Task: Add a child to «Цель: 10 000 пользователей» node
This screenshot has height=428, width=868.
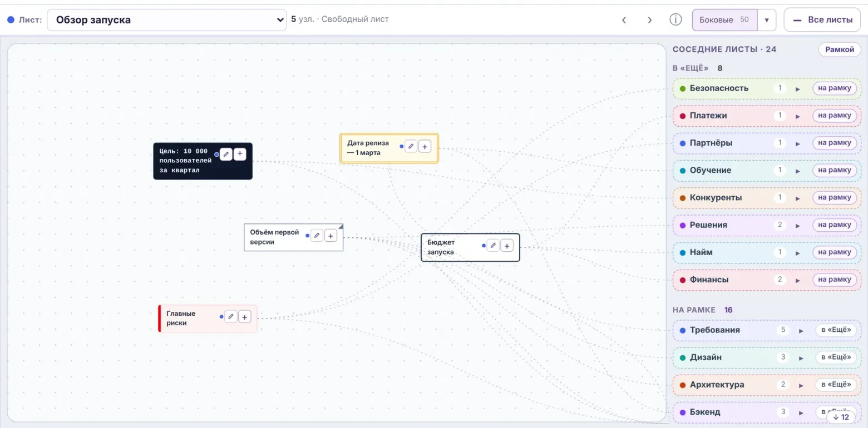Action: coord(240,154)
